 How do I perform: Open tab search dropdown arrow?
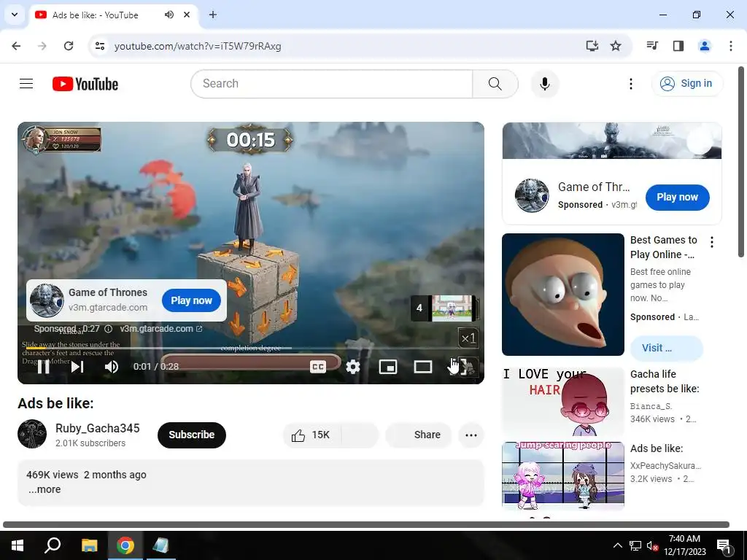point(15,15)
